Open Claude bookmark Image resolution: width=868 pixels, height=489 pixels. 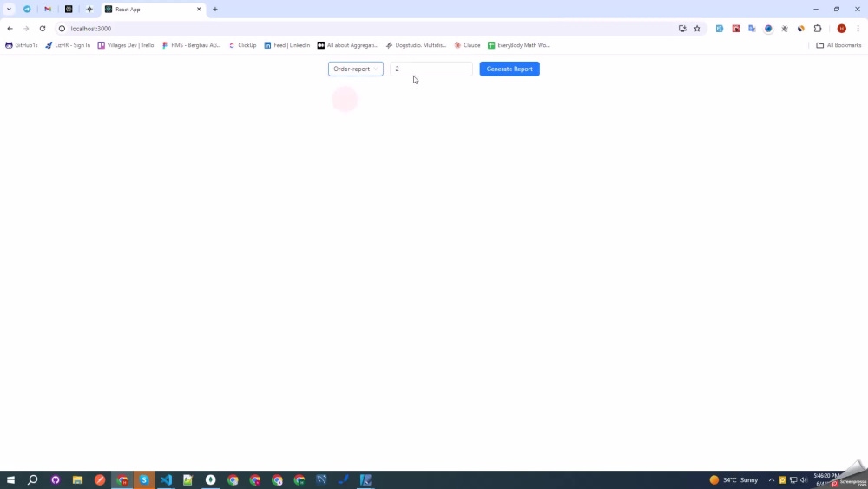coord(467,45)
